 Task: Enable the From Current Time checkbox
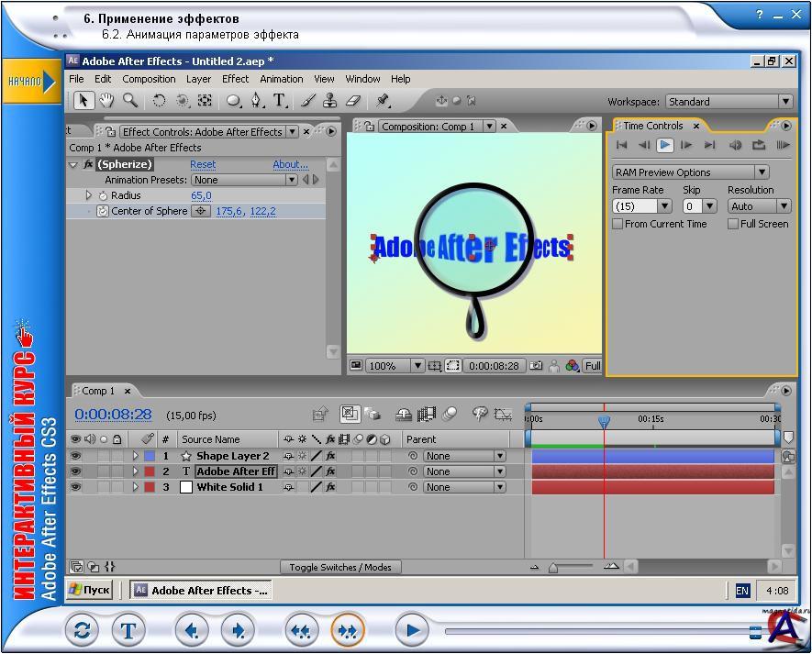point(617,224)
